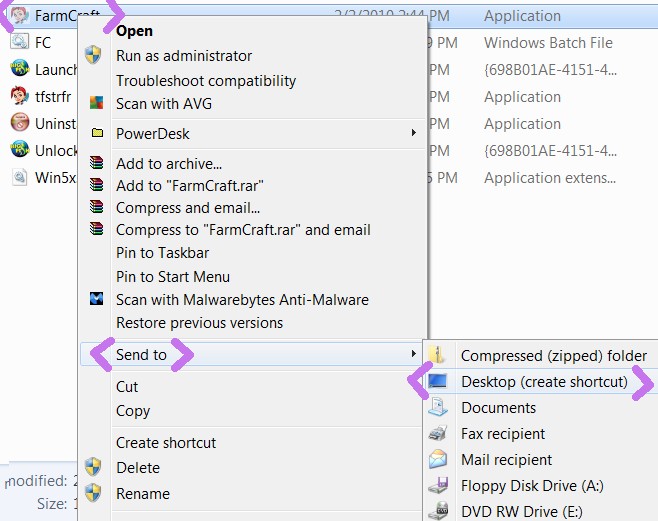Click the Malwarebytes icon in context menu
The image size is (658, 521).
coord(97,299)
